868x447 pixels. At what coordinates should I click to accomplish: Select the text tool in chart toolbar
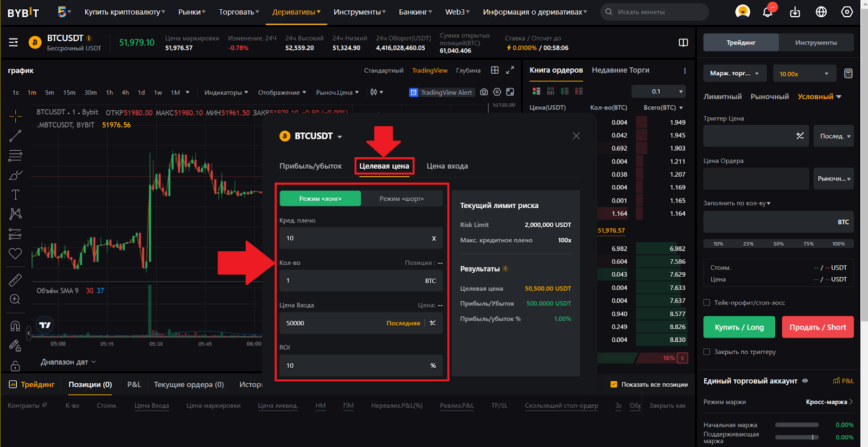pyautogui.click(x=15, y=195)
